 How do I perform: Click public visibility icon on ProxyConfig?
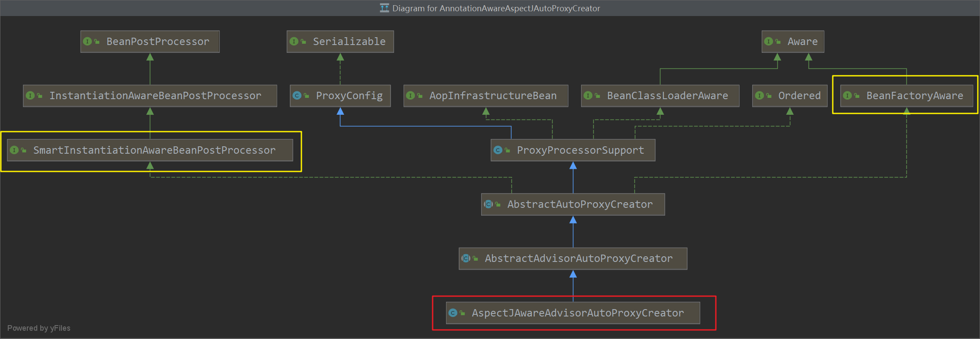point(307,96)
